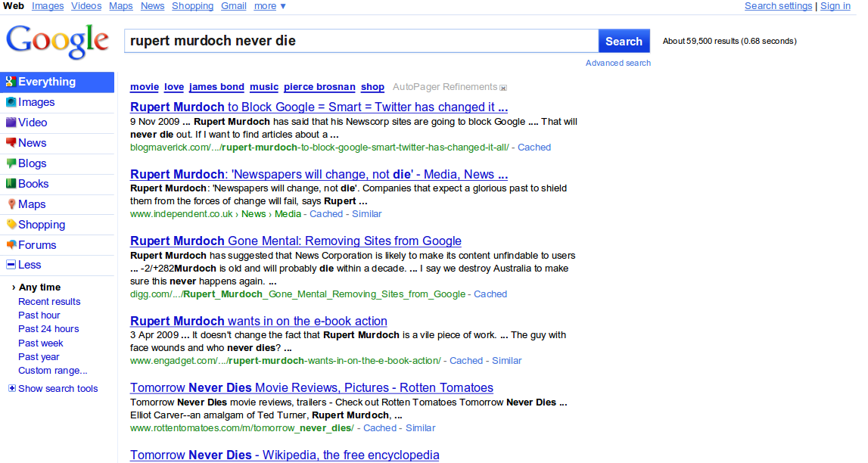Screen dimensions: 868x463
Task: Select the 'james bond' refinement link
Action: (x=216, y=87)
